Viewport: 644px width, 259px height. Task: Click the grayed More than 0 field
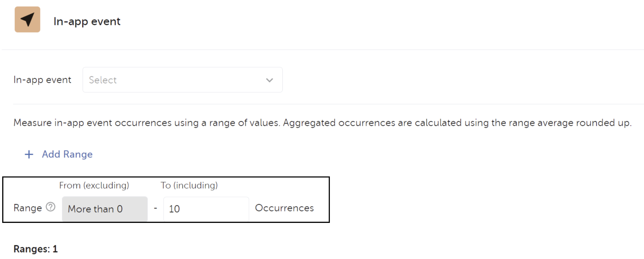coord(104,209)
